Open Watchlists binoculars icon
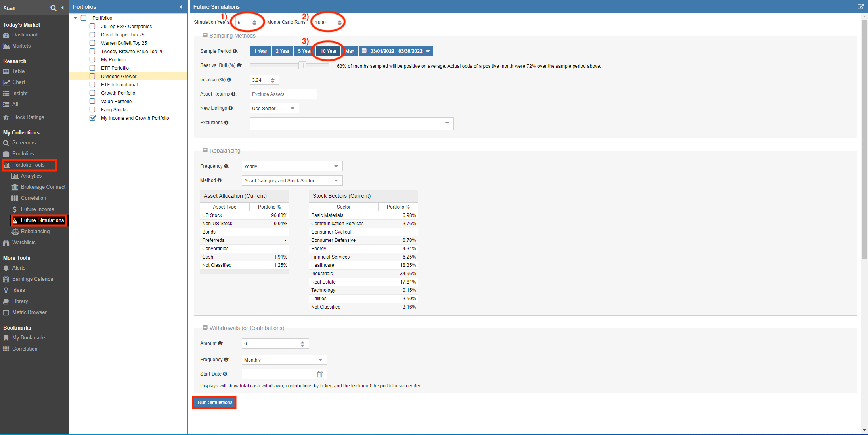The image size is (868, 435). pyautogui.click(x=6, y=243)
